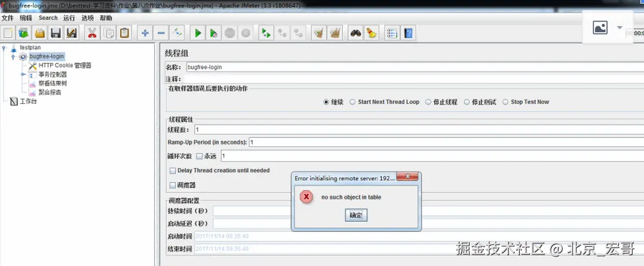Click the Open file folder icon
This screenshot has width=644, height=266.
(x=40, y=33)
